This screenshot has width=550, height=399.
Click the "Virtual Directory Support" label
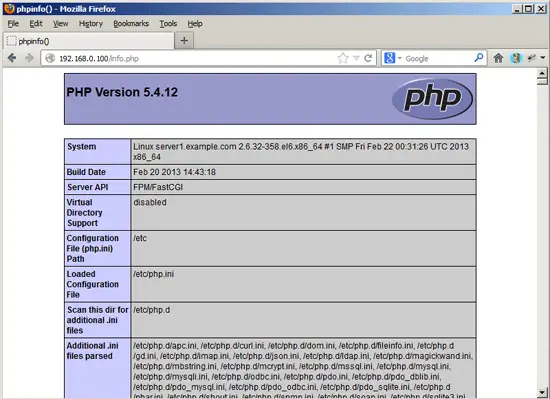(x=85, y=212)
